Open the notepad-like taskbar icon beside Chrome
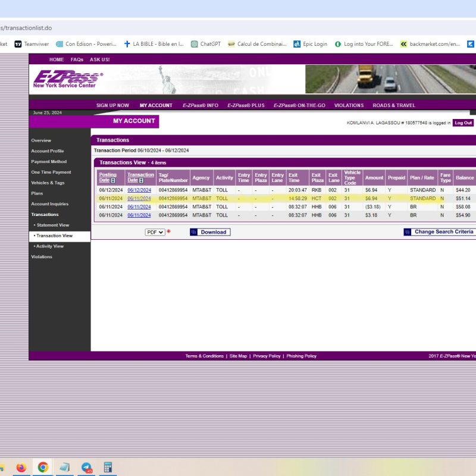Image resolution: width=476 pixels, height=476 pixels. click(x=64, y=467)
